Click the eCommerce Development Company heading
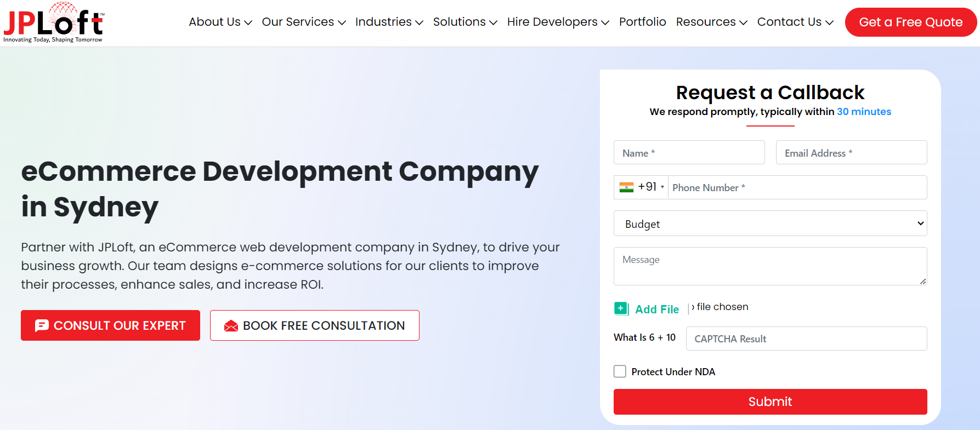 pos(280,189)
